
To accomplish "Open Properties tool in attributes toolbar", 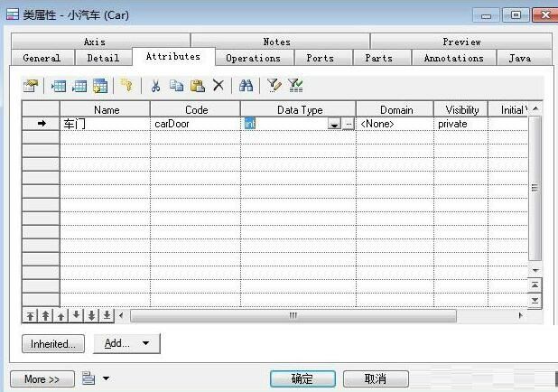I will tap(31, 86).
